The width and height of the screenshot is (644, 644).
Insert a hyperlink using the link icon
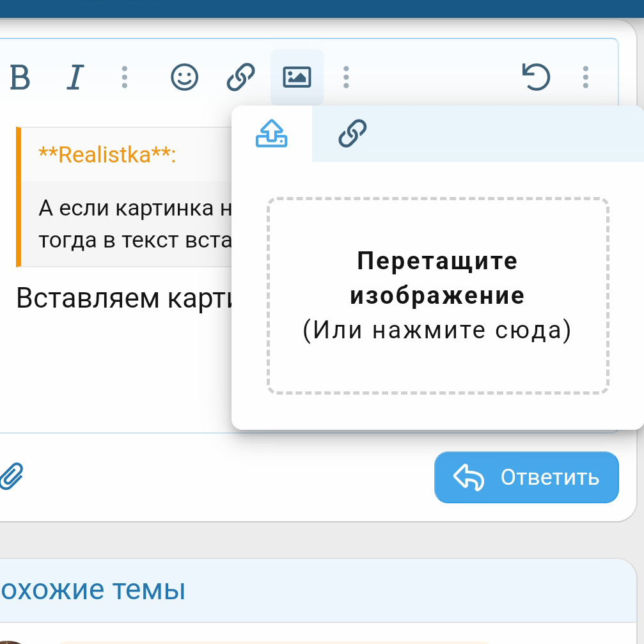[239, 77]
